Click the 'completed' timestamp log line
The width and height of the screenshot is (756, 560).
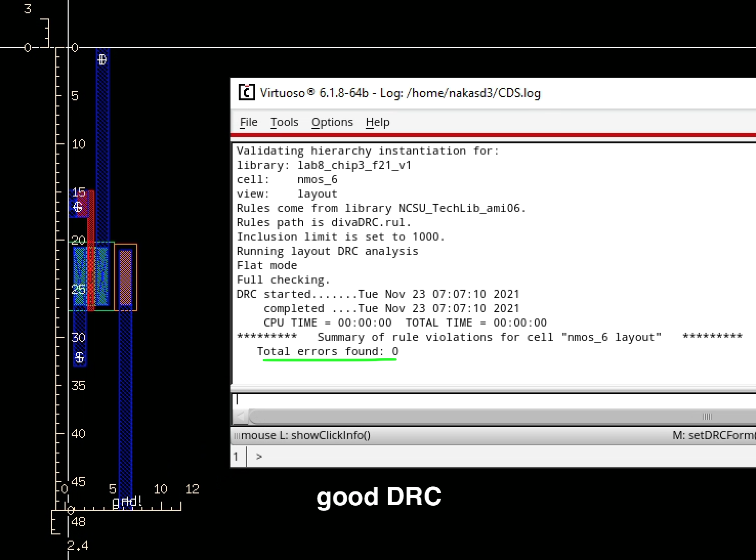click(x=391, y=308)
